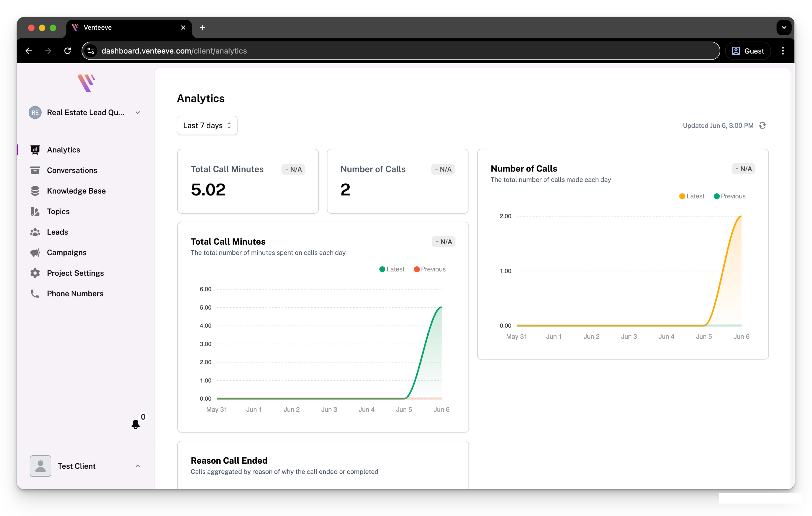Screen dimensions: 812x516
Task: Click the Guest profile button
Action: (x=748, y=51)
